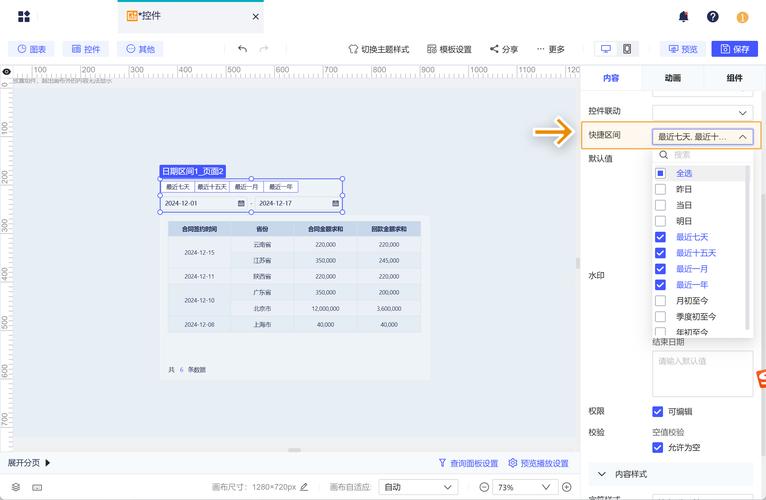Uncheck the 最近十五天 option
766x500 pixels.
click(x=660, y=253)
